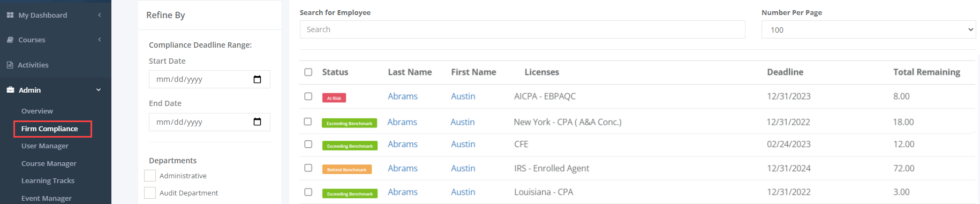Image resolution: width=980 pixels, height=204 pixels.
Task: Select the AICPA - EBPAQC row checkbox
Action: coord(308,96)
